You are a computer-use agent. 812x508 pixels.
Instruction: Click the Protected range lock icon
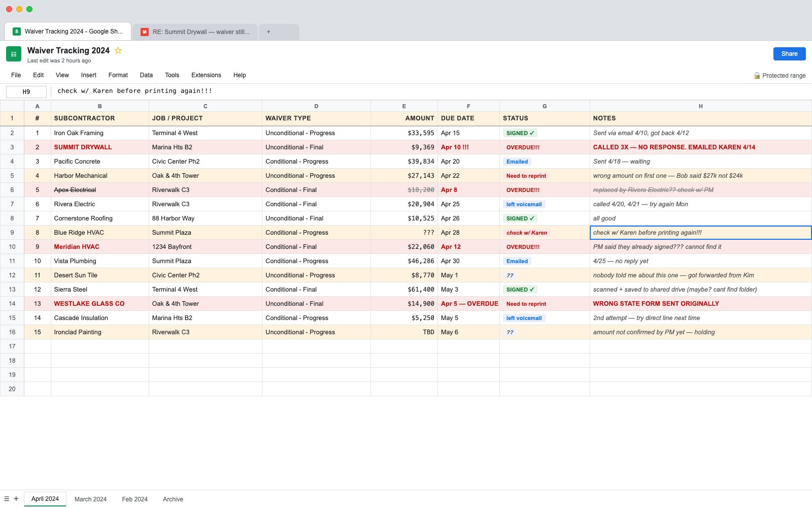(757, 75)
